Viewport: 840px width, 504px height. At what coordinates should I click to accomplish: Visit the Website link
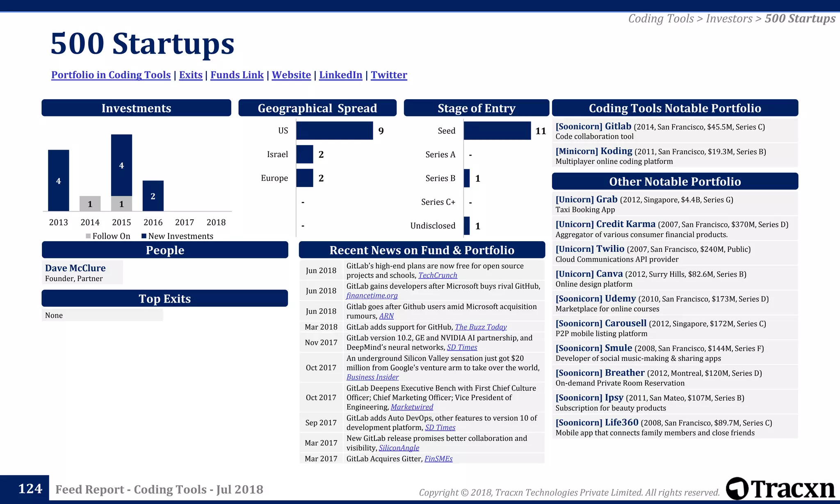click(291, 75)
